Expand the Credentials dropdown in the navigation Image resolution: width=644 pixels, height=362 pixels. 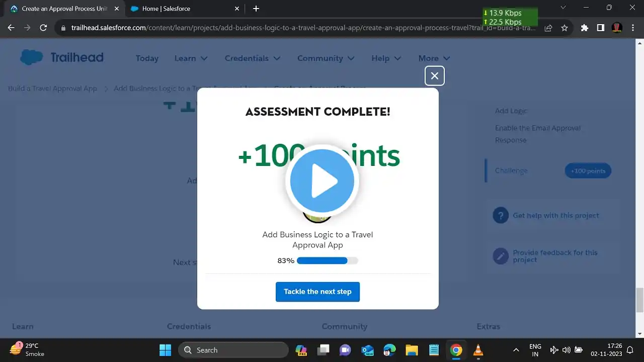(253, 58)
